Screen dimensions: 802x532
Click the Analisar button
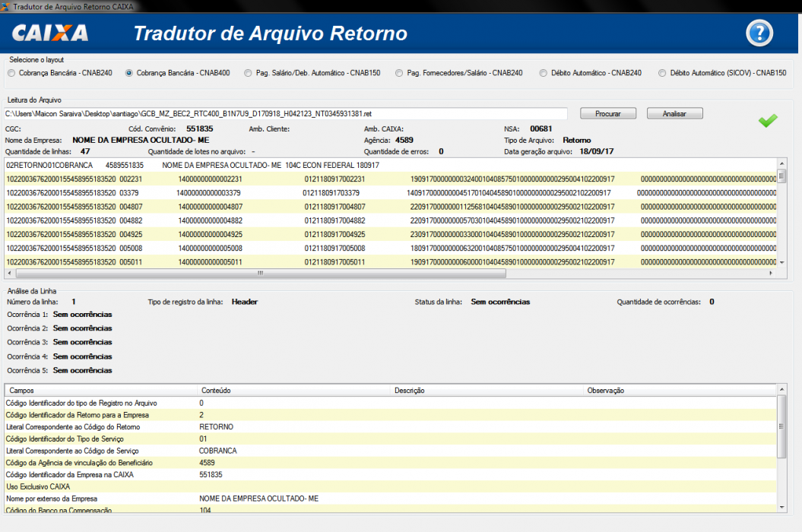[x=674, y=113]
